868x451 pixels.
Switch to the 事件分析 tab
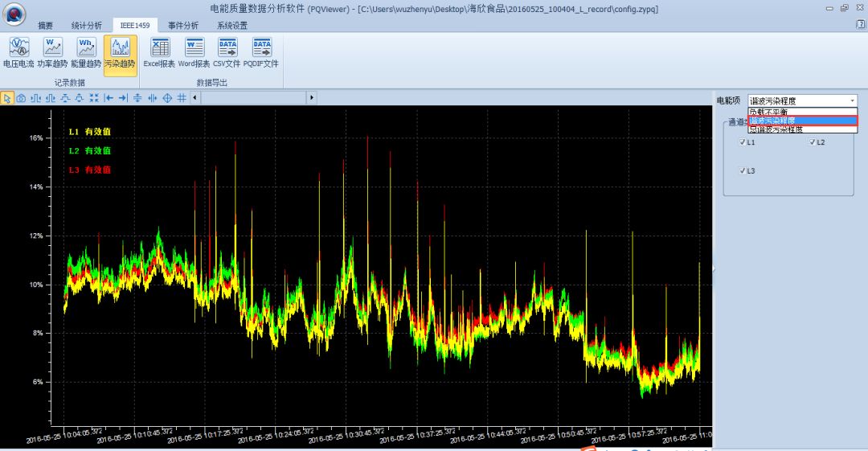coord(183,26)
